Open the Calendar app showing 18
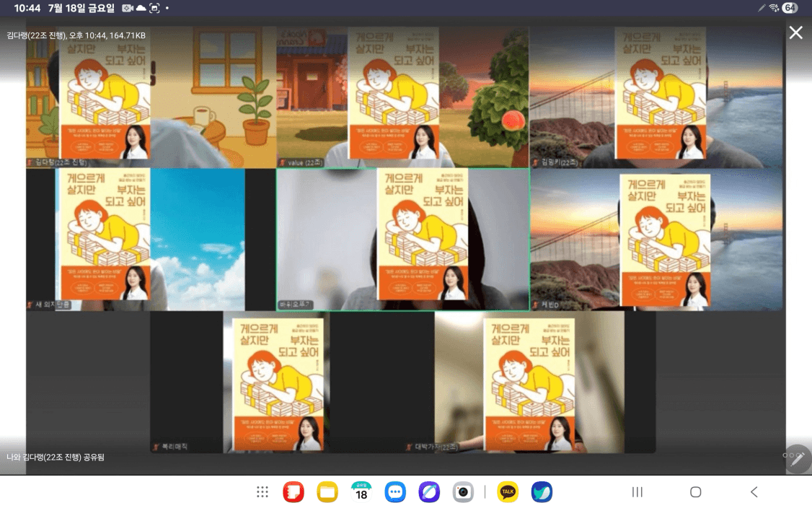Image resolution: width=812 pixels, height=508 pixels. coord(361,492)
